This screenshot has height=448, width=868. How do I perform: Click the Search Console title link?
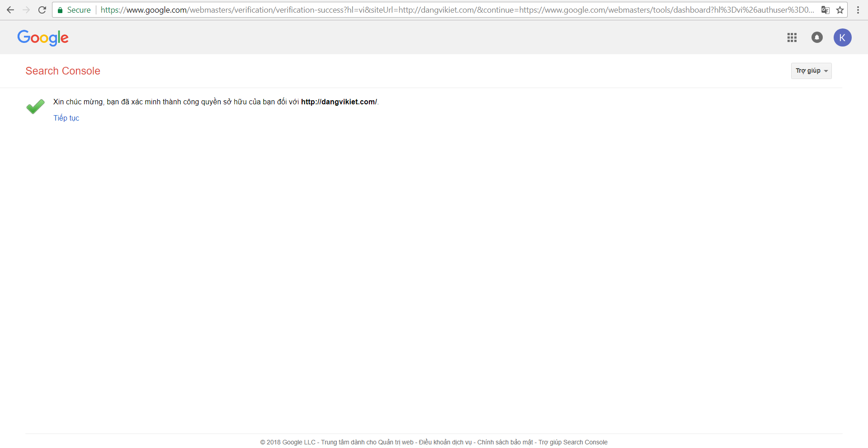pyautogui.click(x=63, y=71)
